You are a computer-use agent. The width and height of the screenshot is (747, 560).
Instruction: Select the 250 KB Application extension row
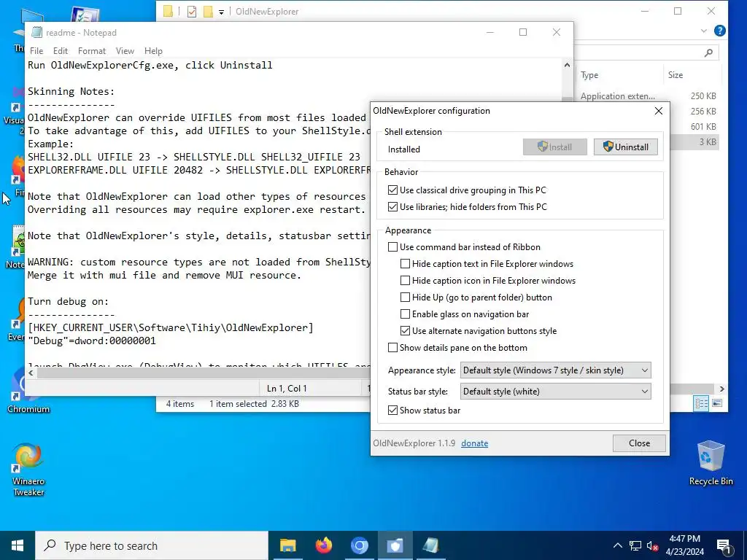coord(648,96)
